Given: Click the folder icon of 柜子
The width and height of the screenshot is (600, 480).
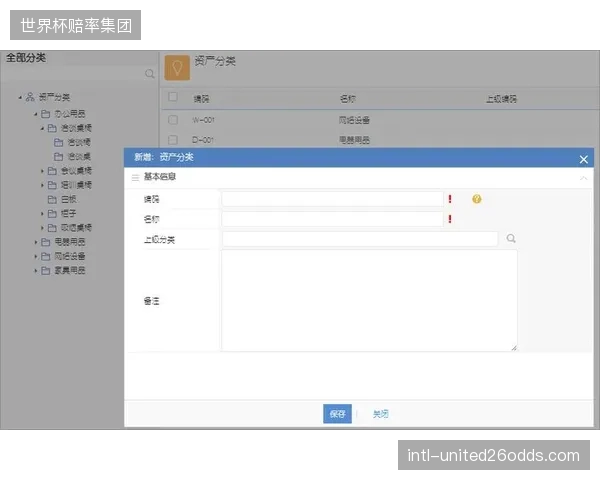Looking at the screenshot, I should coord(52,214).
